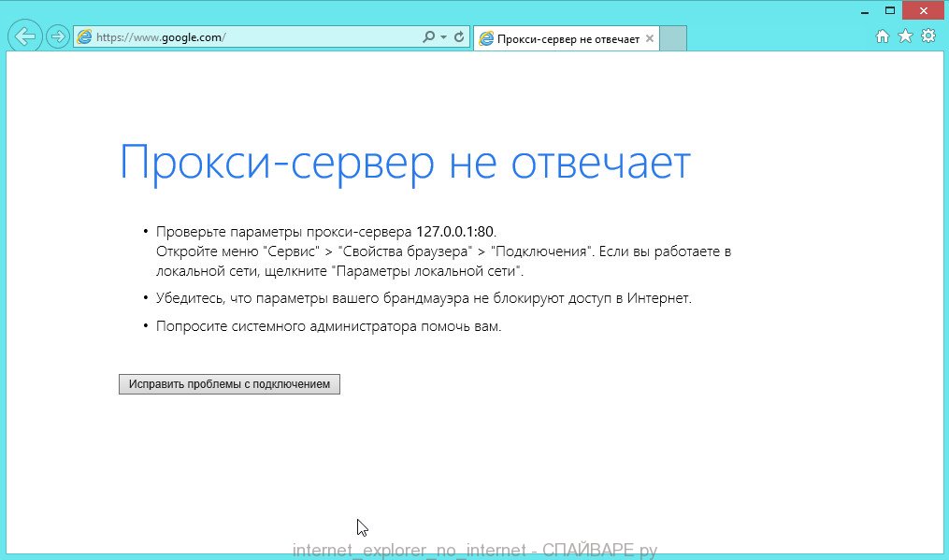This screenshot has height=560, width=949.
Task: Open the Tools gear menu
Action: pos(928,36)
